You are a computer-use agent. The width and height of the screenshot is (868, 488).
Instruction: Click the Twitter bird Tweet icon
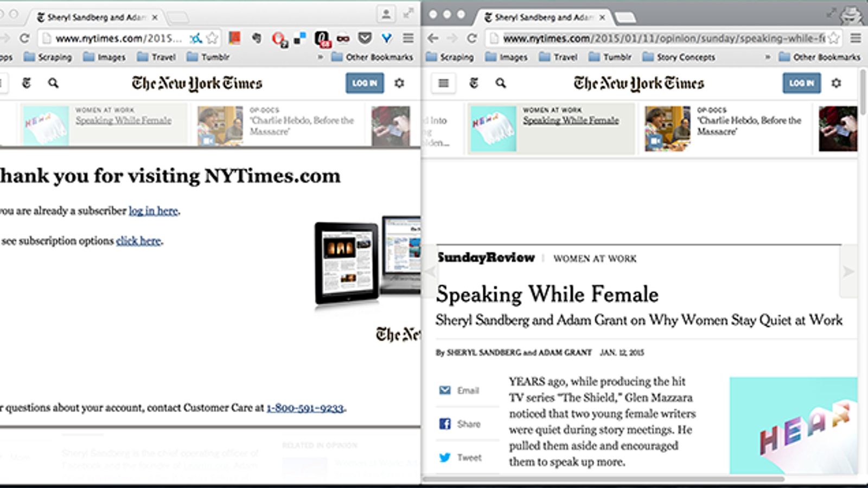click(445, 458)
